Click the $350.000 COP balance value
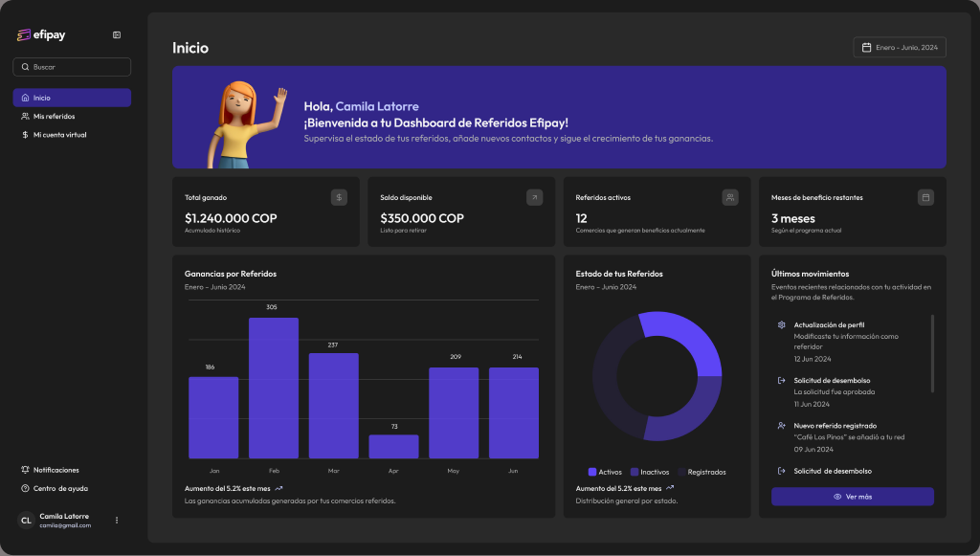The width and height of the screenshot is (980, 556). click(x=422, y=218)
